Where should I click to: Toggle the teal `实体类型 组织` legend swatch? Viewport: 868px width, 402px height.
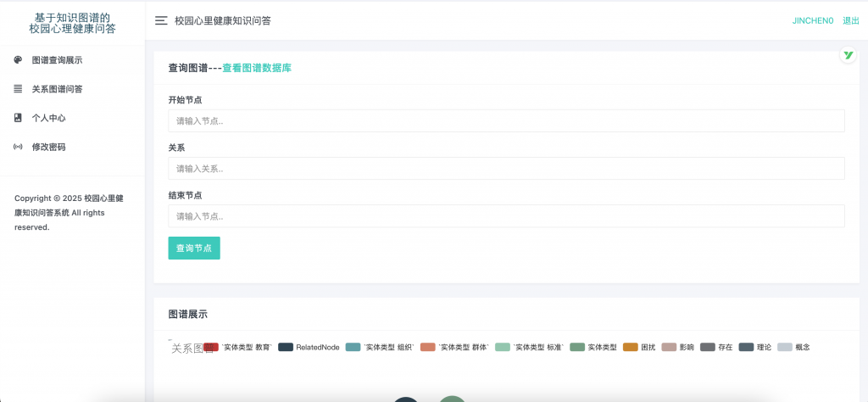click(353, 347)
